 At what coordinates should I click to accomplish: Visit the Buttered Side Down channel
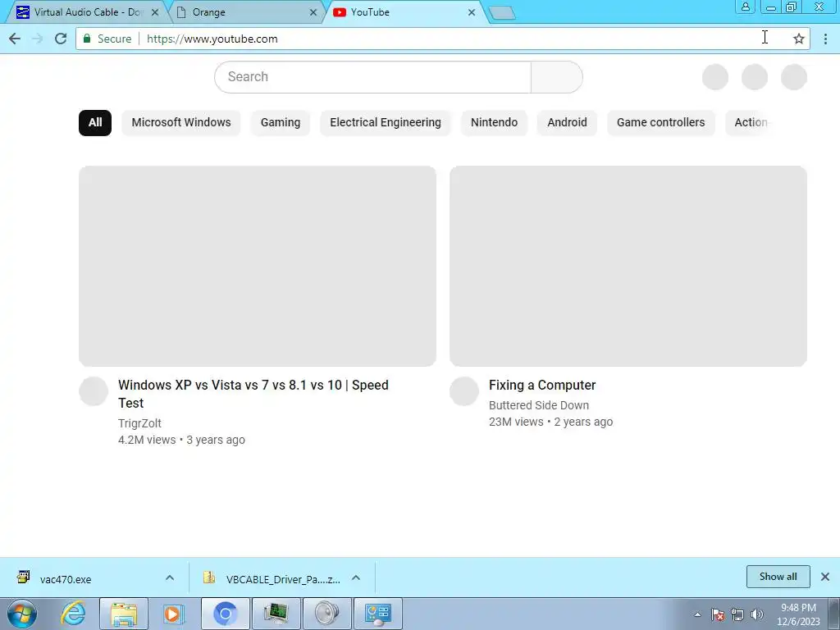tap(538, 405)
